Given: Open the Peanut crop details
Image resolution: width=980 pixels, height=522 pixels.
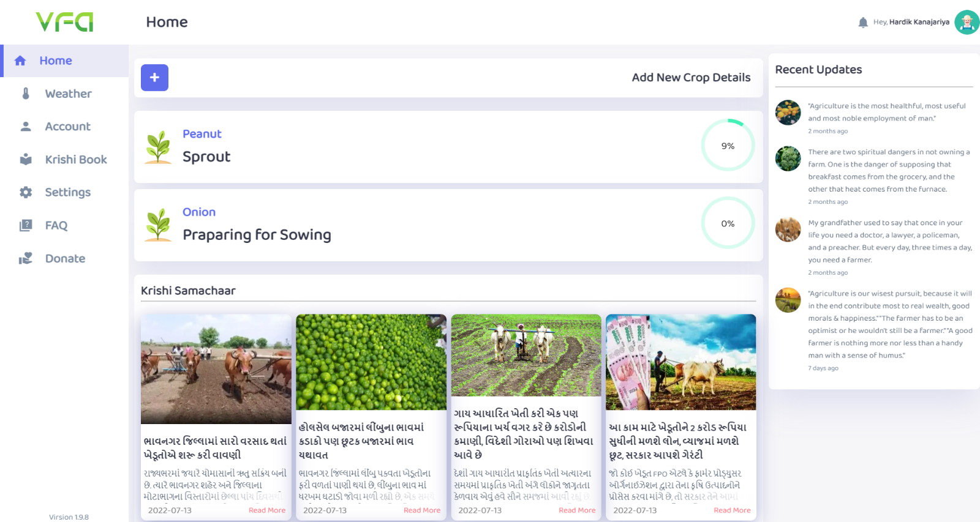Looking at the screenshot, I should point(202,134).
